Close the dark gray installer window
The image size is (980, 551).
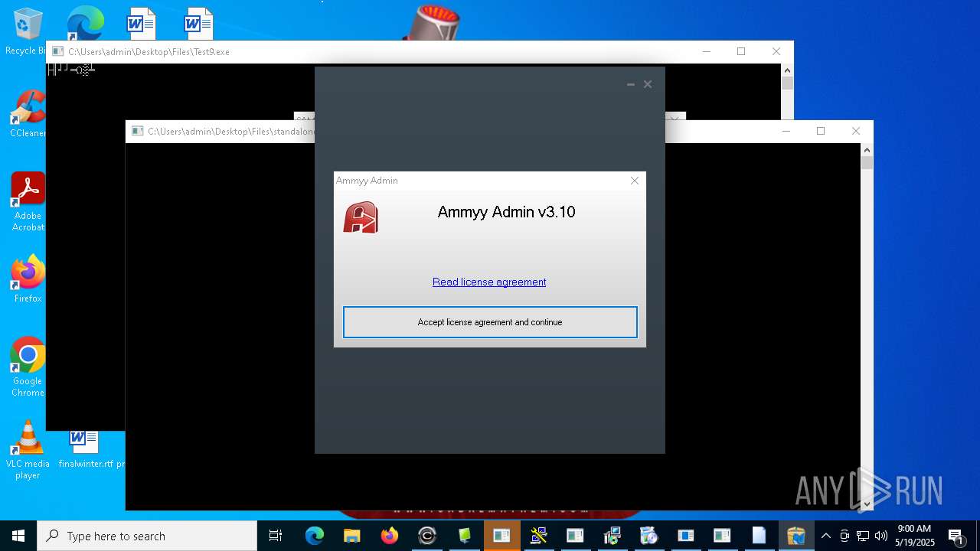coord(648,84)
